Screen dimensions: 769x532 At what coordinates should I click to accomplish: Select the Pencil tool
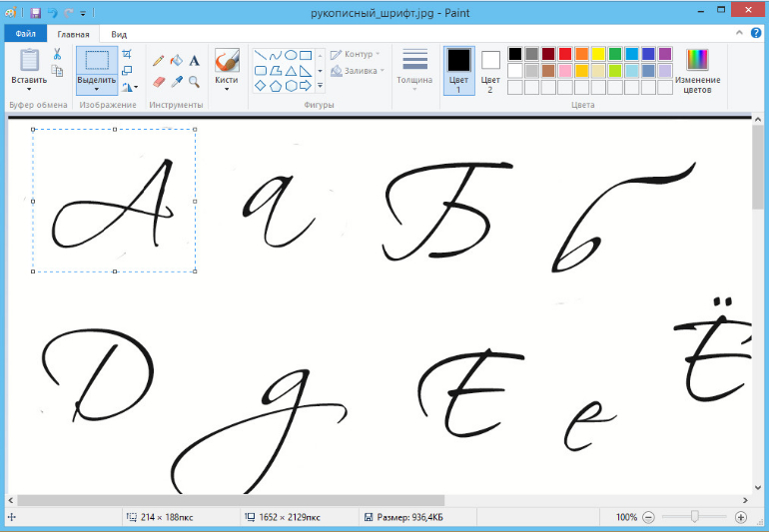[159, 60]
